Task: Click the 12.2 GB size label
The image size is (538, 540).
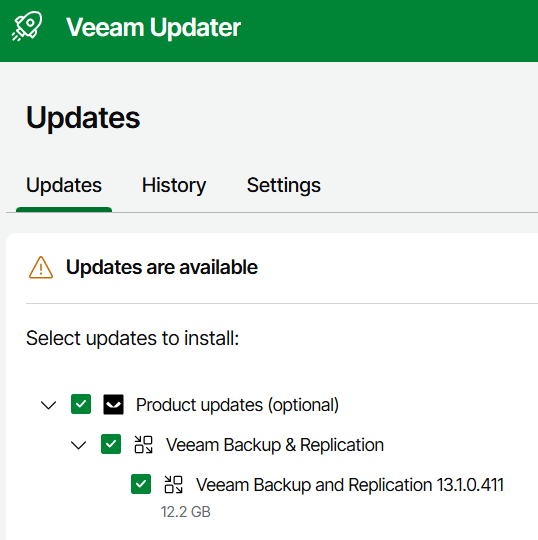Action: pyautogui.click(x=185, y=512)
